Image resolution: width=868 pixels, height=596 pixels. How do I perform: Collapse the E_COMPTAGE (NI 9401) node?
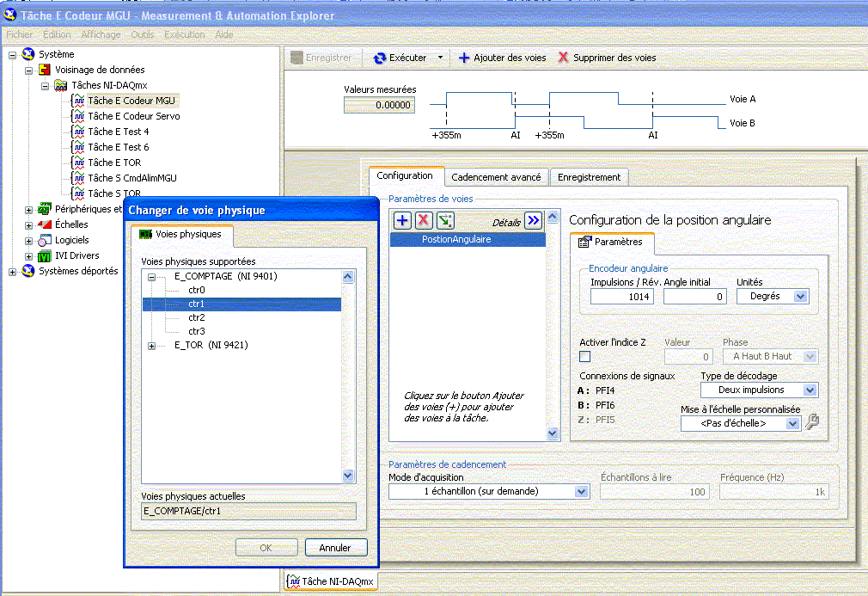pyautogui.click(x=151, y=276)
